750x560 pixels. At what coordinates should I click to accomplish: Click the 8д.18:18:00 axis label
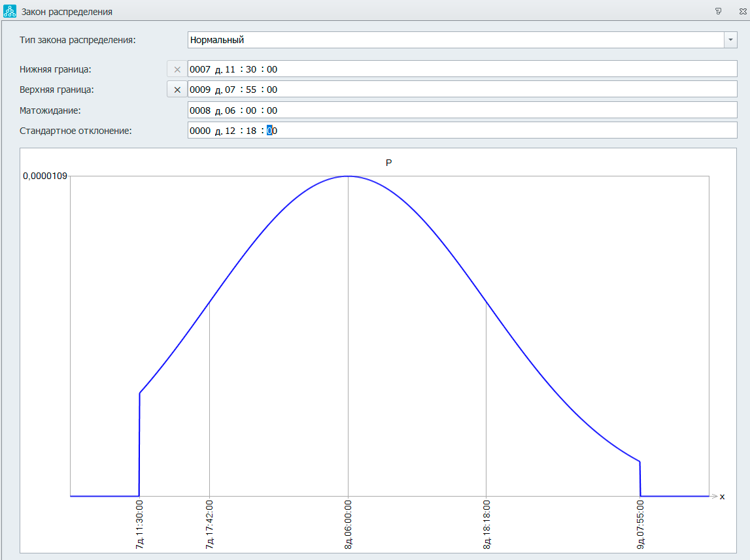pos(486,525)
